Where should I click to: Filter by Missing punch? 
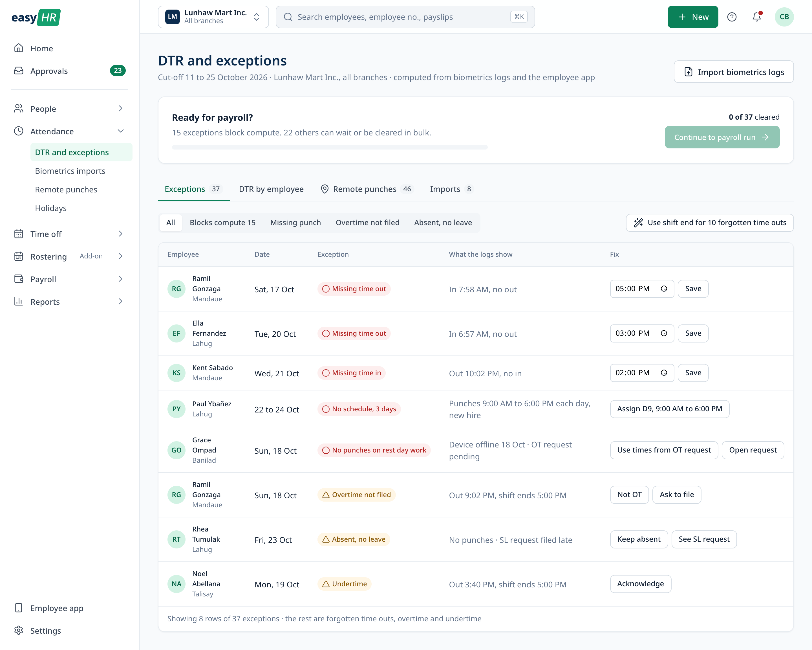coord(295,222)
